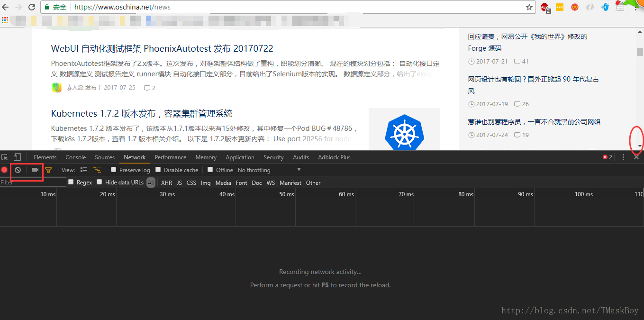
Task: Switch to the Console tab
Action: (x=76, y=157)
